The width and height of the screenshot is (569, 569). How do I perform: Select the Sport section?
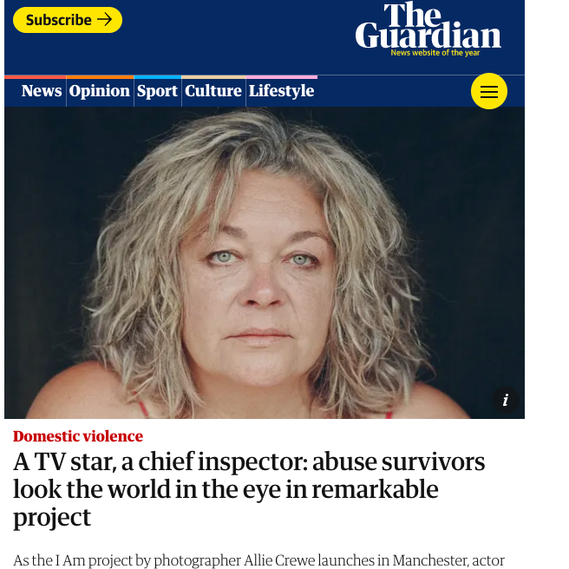pos(157,91)
